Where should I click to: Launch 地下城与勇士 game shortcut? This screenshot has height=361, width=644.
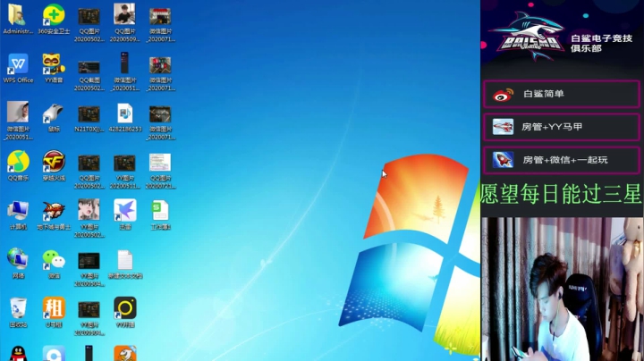coord(54,215)
